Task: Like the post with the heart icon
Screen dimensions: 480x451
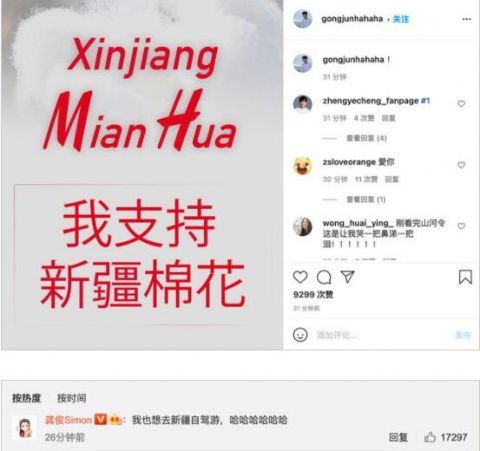Action: [300, 277]
